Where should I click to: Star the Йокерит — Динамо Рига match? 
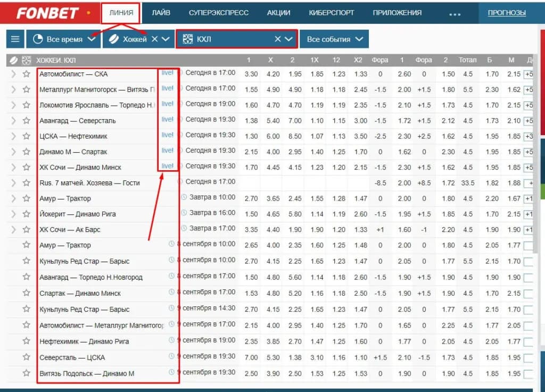tap(27, 214)
